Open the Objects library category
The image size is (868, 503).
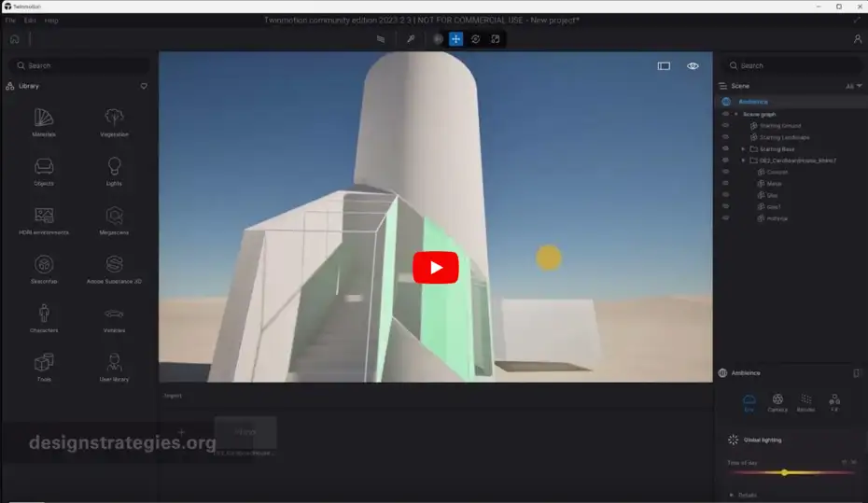pyautogui.click(x=44, y=172)
